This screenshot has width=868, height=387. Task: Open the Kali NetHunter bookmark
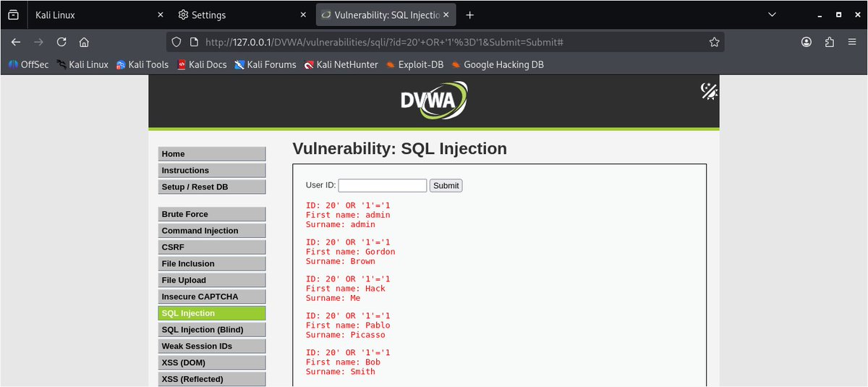coord(341,64)
